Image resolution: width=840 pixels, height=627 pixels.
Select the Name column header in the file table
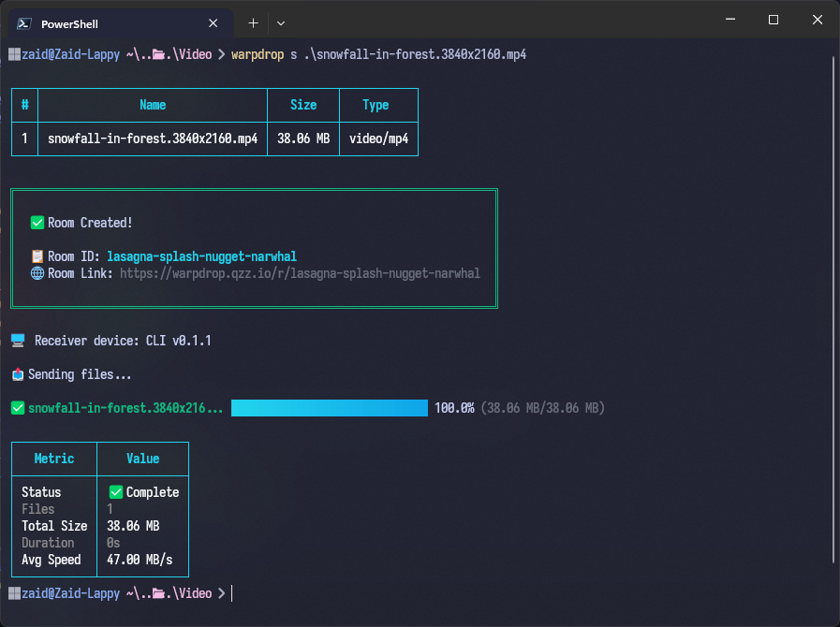(152, 105)
